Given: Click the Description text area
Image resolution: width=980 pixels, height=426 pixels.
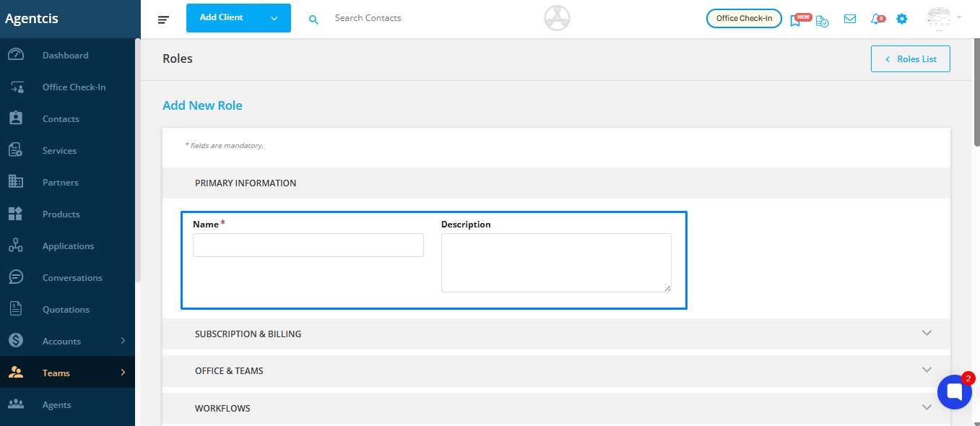Looking at the screenshot, I should click(x=556, y=263).
